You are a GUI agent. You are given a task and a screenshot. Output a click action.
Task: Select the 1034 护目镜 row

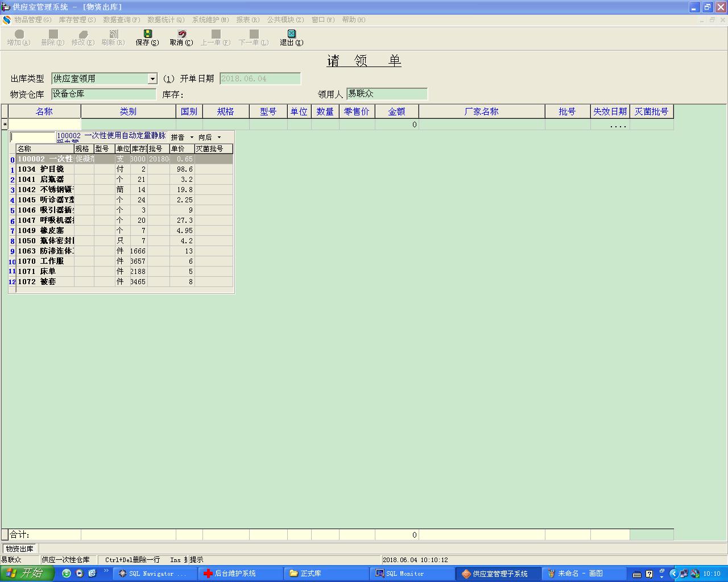45,169
